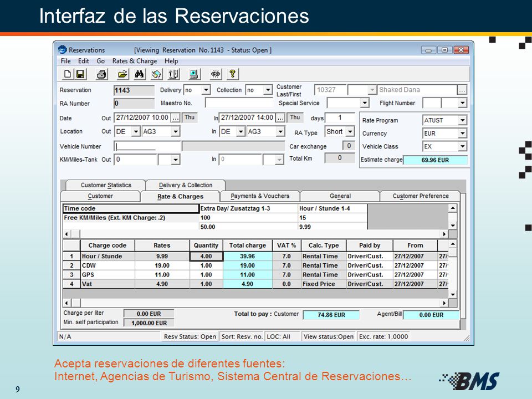Viewport: 532px width, 399px height.
Task: Click the hand-with-card toolbar icon
Action: [x=156, y=74]
